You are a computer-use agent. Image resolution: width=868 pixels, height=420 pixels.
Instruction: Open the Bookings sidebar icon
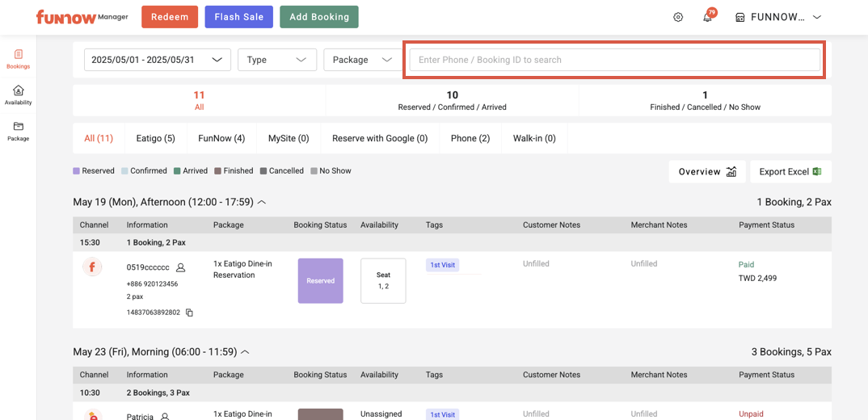click(x=18, y=58)
